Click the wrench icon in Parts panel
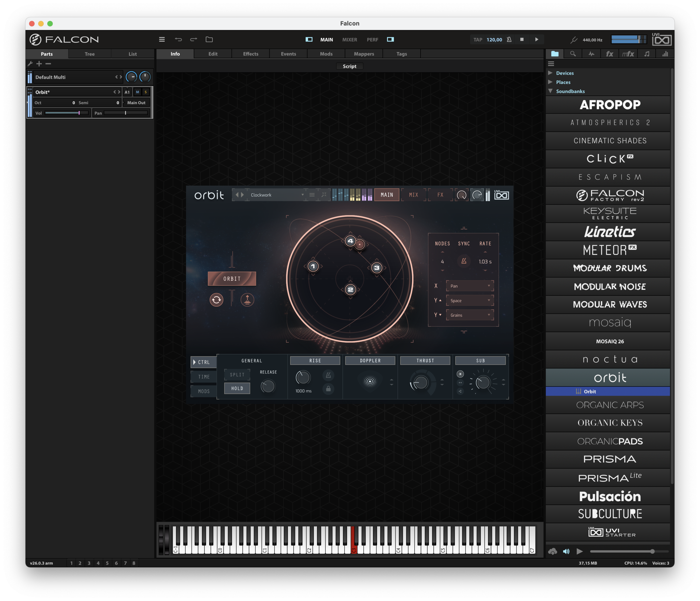The height and width of the screenshot is (601, 700). [30, 63]
